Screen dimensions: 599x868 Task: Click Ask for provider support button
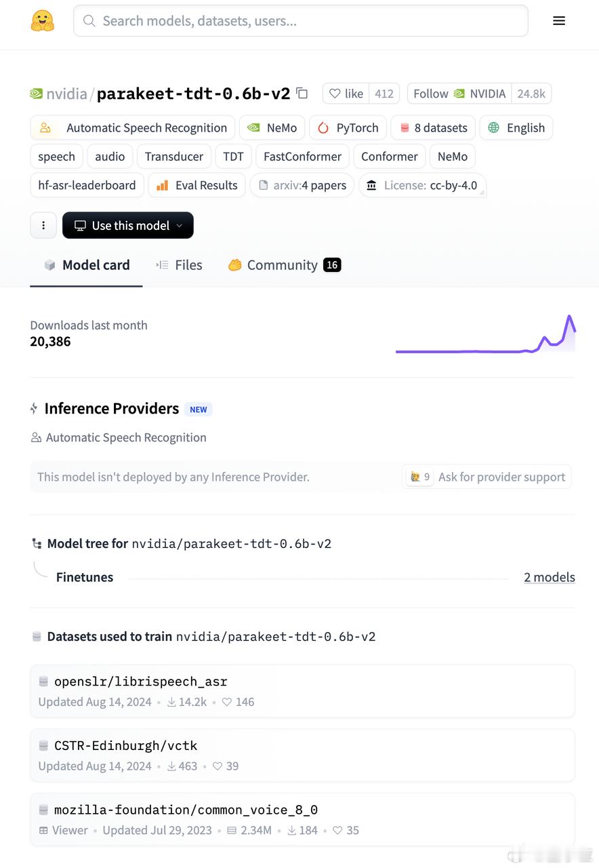487,477
